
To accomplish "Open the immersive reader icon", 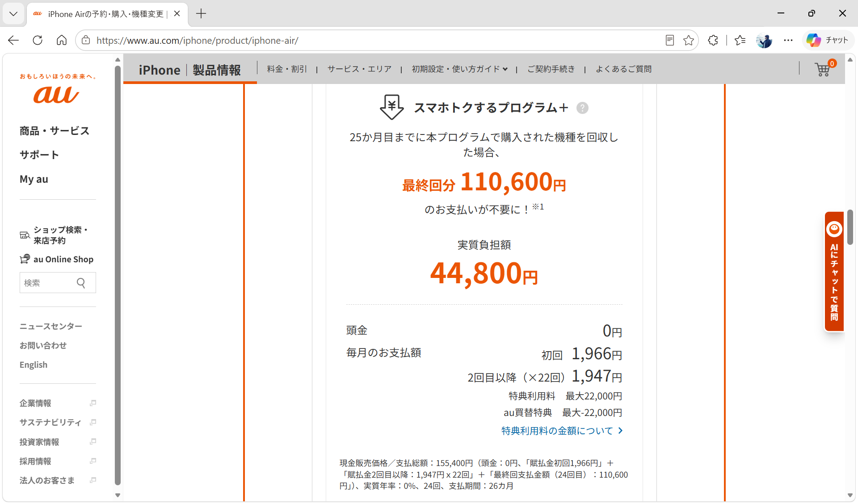I will coord(669,40).
